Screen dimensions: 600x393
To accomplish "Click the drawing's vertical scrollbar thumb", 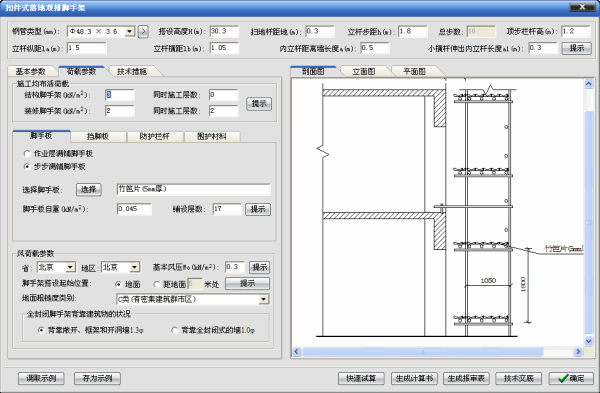I will click(x=589, y=222).
